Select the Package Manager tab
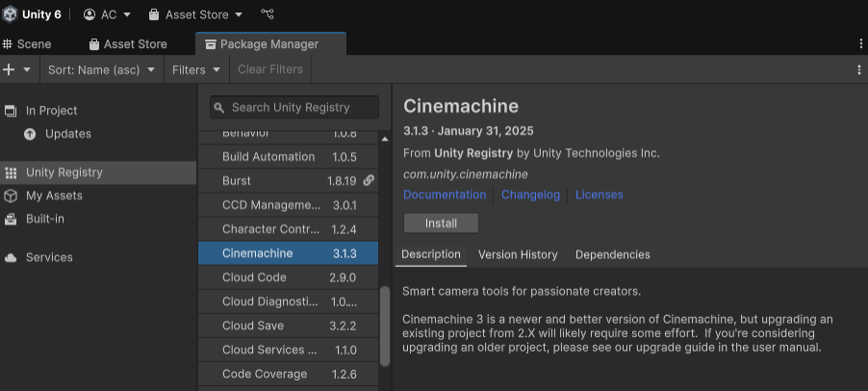 [x=270, y=43]
